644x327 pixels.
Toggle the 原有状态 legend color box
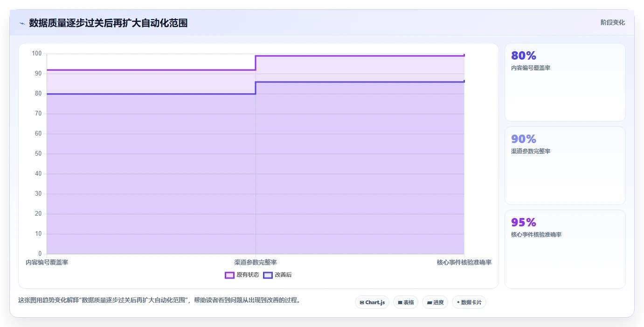coord(229,275)
